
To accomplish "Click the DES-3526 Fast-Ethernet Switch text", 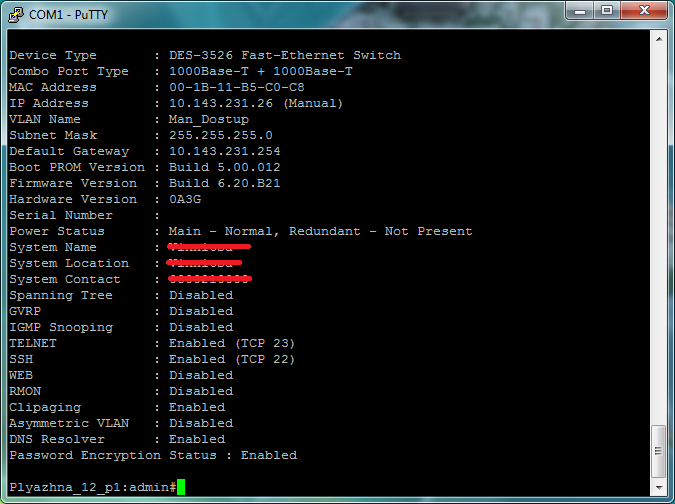I will coord(285,56).
